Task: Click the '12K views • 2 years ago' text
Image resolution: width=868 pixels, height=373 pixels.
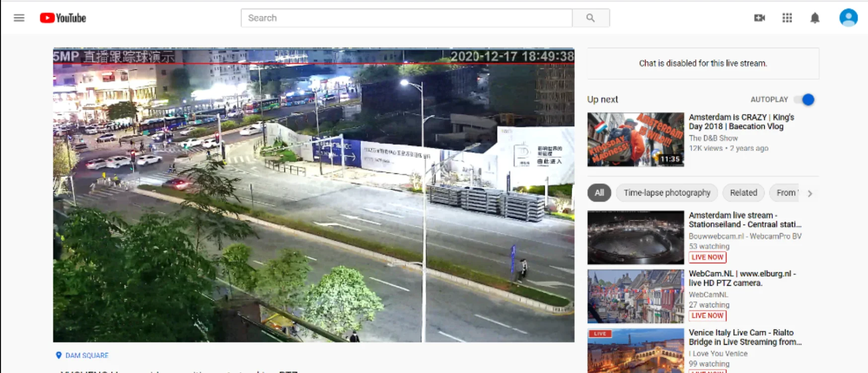Action: click(x=728, y=148)
